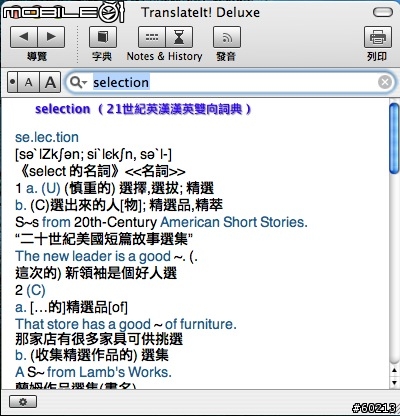
Task: Click the scrollbar up arrow
Action: (394, 370)
